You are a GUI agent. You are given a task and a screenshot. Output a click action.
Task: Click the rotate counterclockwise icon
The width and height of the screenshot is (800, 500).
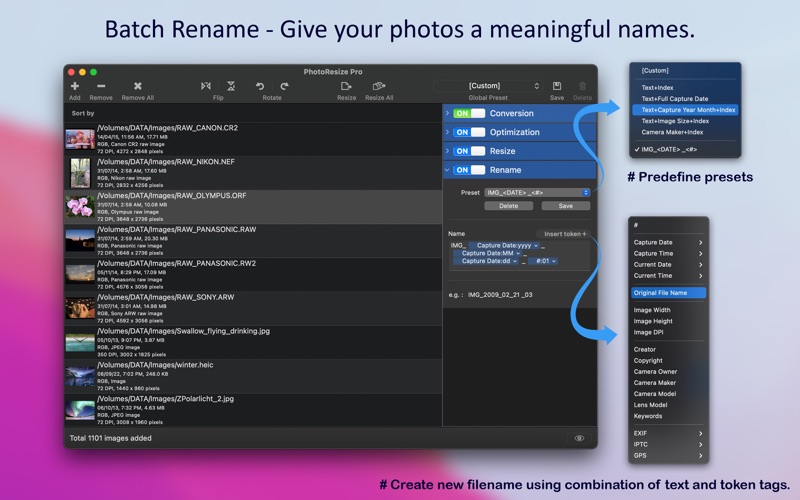click(x=260, y=86)
